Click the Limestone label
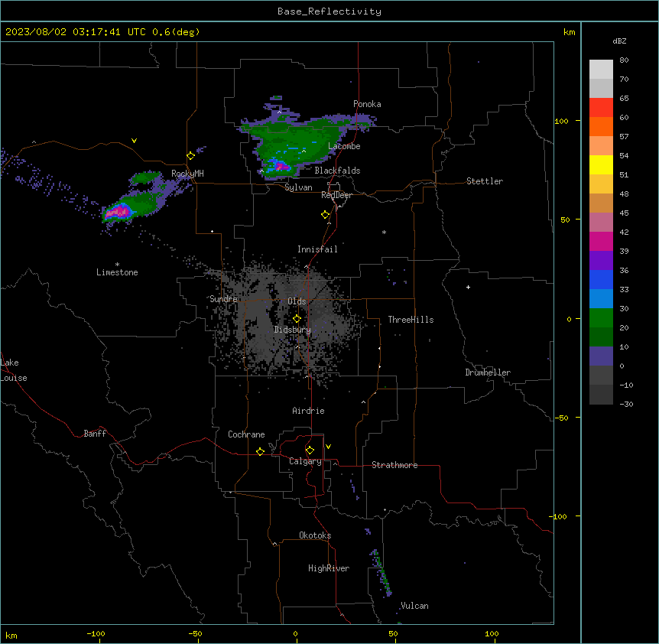 tap(117, 272)
